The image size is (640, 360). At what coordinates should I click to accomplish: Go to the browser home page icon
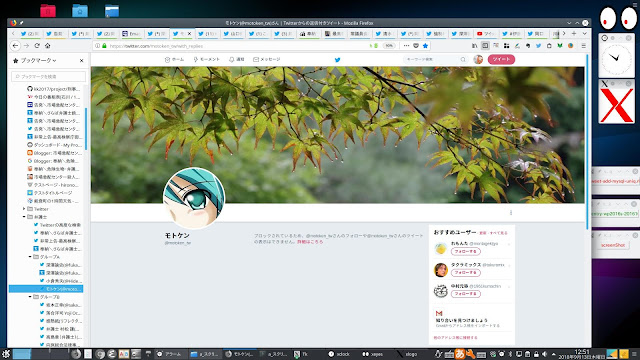point(48,46)
